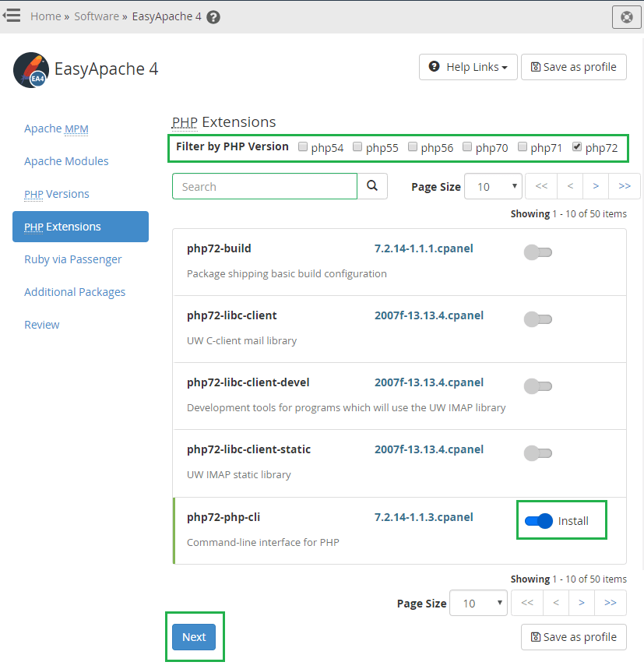Screen dimensions: 644x669
Task: Open the bottom Page Size dropdown
Action: click(478, 603)
